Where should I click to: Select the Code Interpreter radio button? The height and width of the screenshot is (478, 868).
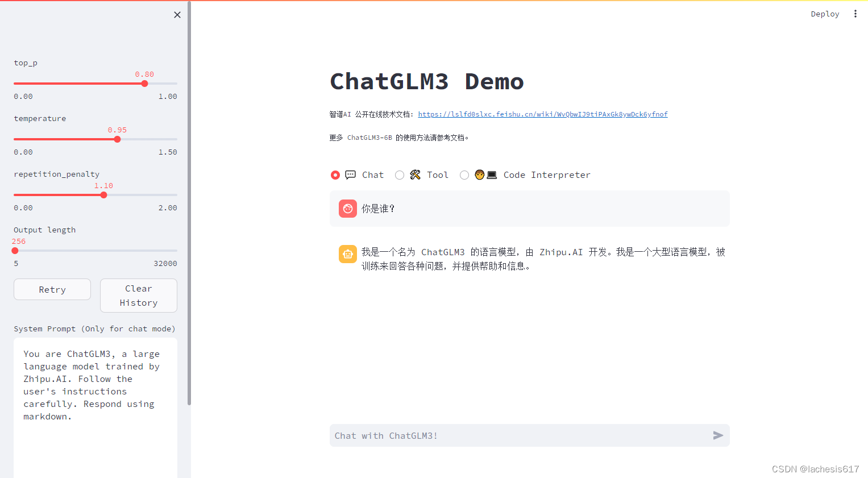pos(464,175)
